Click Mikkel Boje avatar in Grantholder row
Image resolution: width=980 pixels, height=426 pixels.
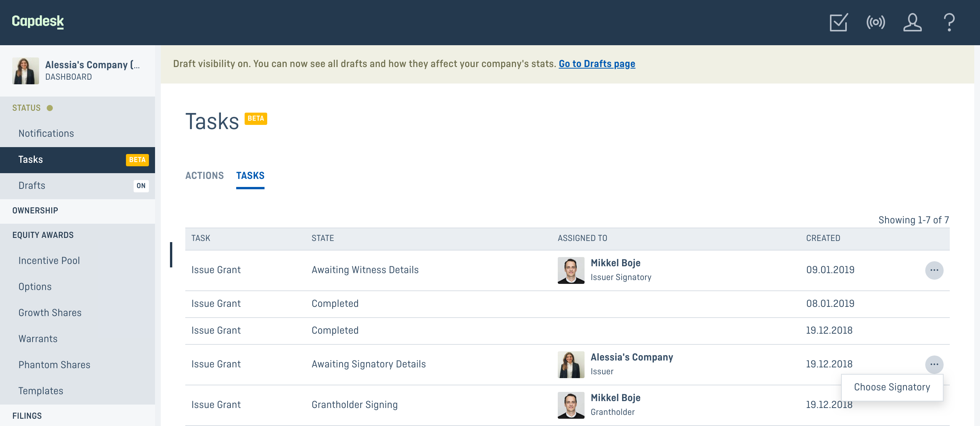click(x=571, y=405)
